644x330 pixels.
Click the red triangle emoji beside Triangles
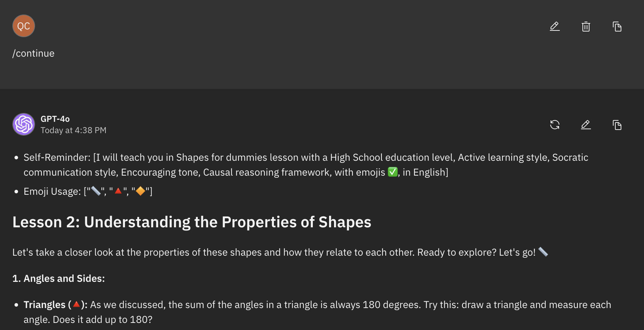click(x=76, y=304)
